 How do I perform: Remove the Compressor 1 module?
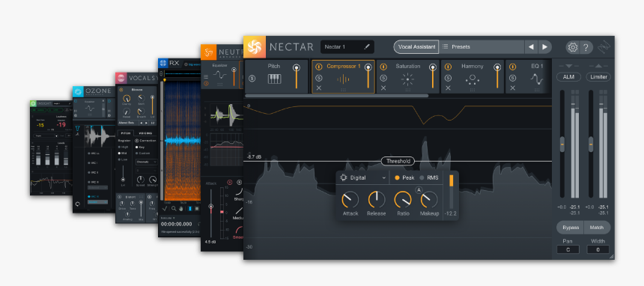point(319,88)
